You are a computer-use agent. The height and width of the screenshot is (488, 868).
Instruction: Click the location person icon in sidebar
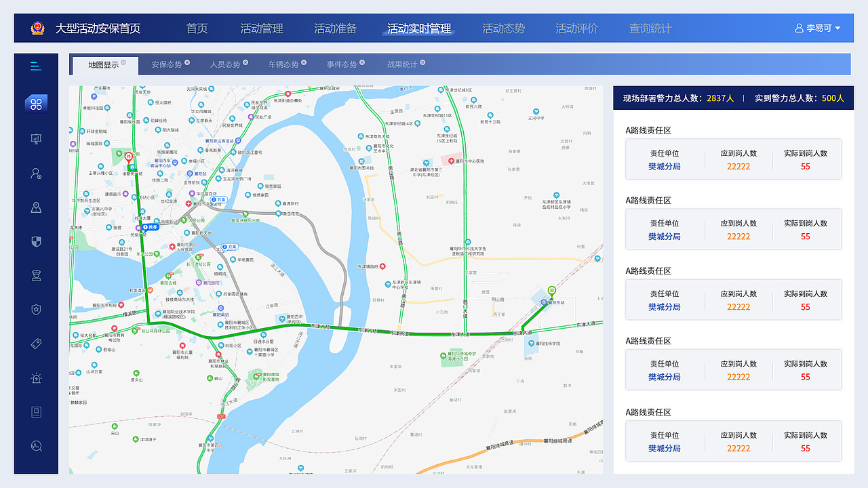[35, 207]
